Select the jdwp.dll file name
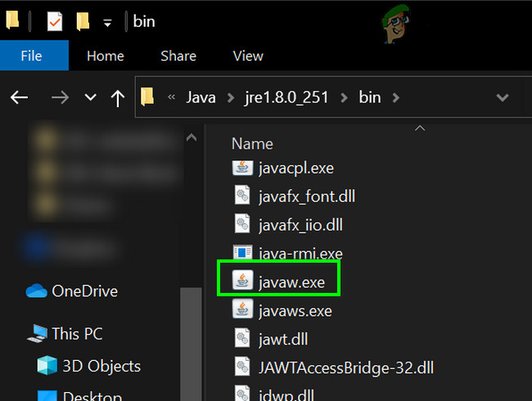This screenshot has width=532, height=401. [x=286, y=395]
